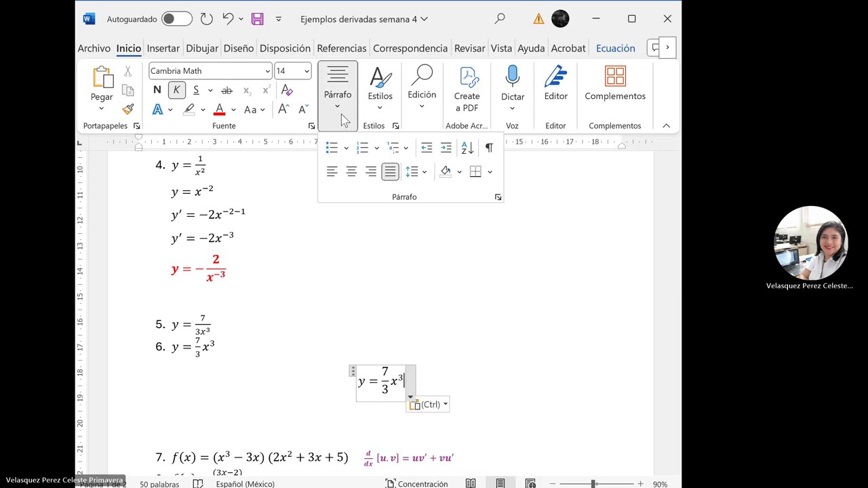The image size is (868, 488).
Task: Apply the text highlight pen
Action: [x=189, y=109]
